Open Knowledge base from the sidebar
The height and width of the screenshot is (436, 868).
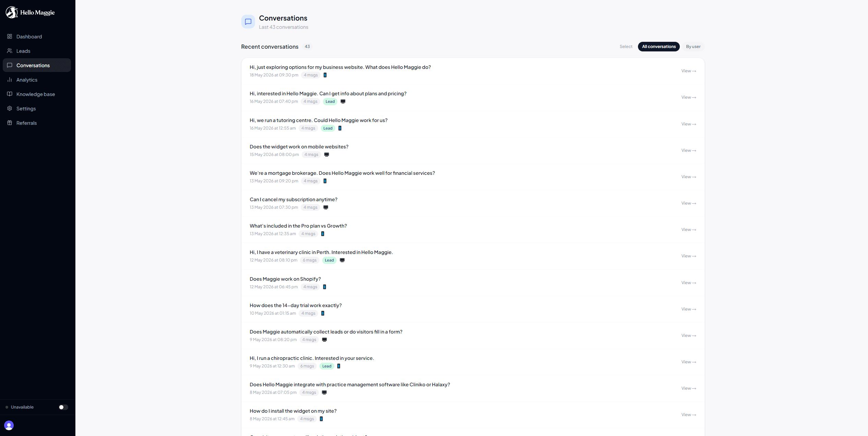coord(37,94)
